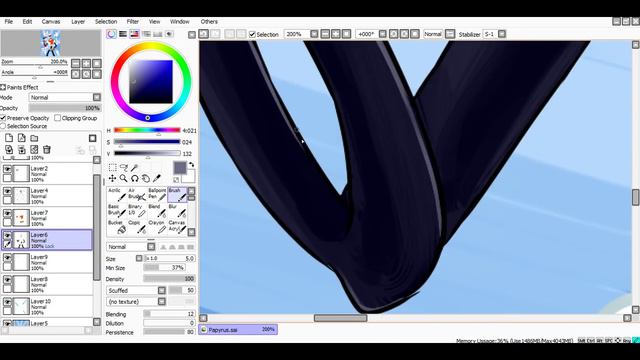Uncheck Preserve Opacity checkbox

click(3, 118)
